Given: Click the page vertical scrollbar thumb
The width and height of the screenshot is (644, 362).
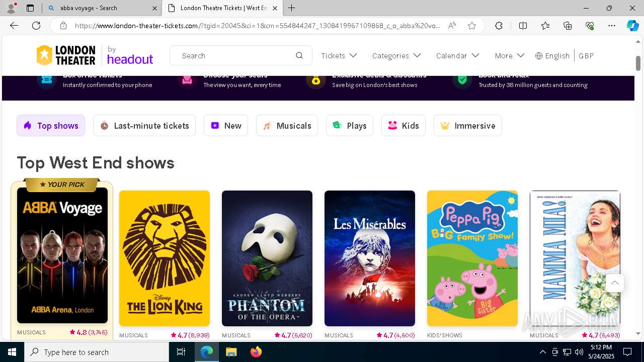Looking at the screenshot, I should (x=638, y=63).
